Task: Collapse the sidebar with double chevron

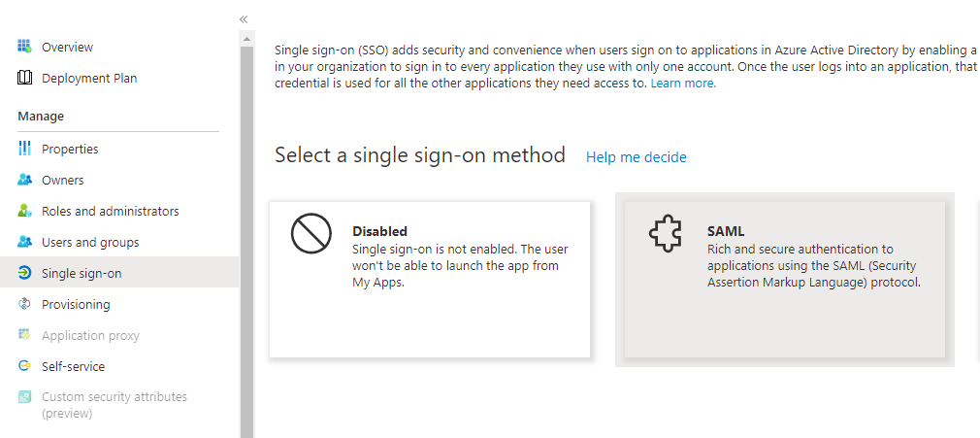Action: 244,19
